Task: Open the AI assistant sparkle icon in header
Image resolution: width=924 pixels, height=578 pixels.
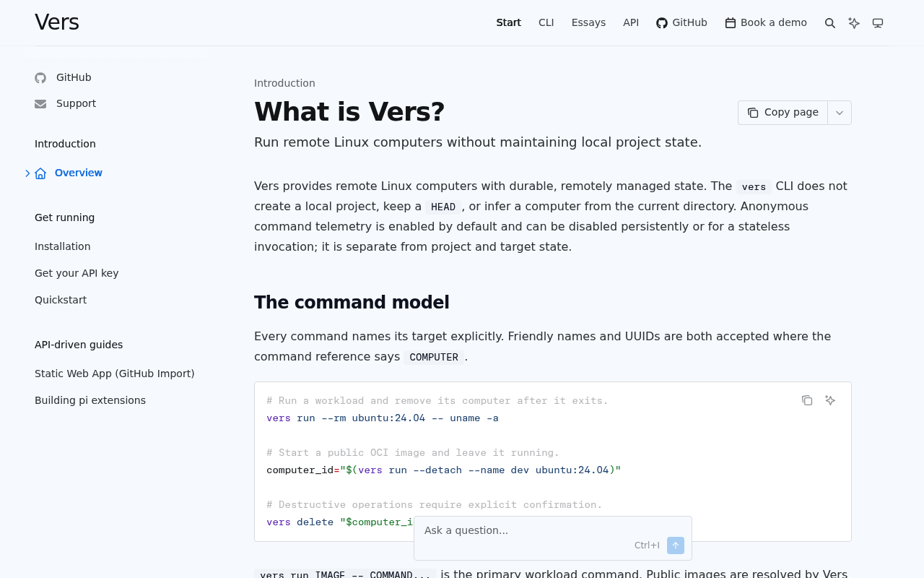Action: 854,23
